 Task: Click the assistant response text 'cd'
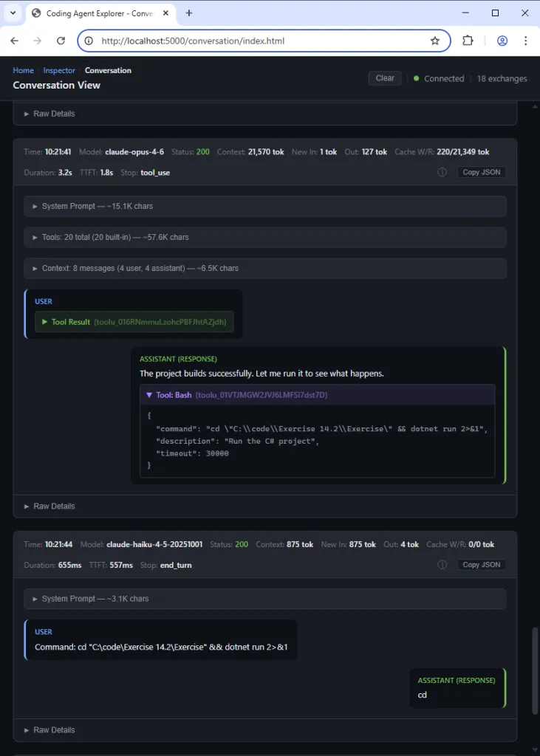point(423,695)
